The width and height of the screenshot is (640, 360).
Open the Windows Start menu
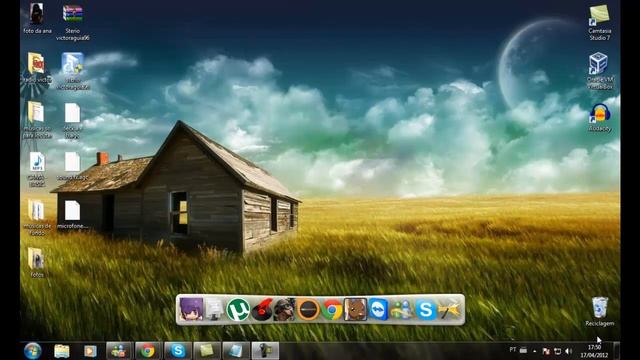(33, 351)
